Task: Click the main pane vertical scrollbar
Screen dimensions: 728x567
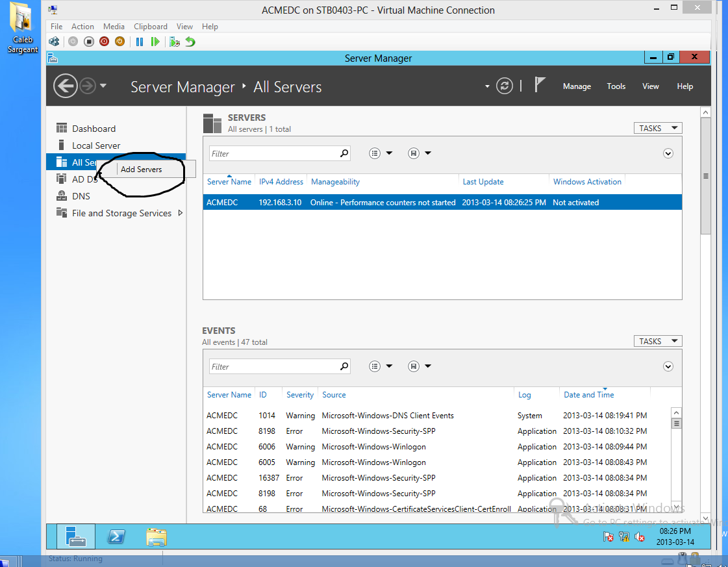Action: 705,176
